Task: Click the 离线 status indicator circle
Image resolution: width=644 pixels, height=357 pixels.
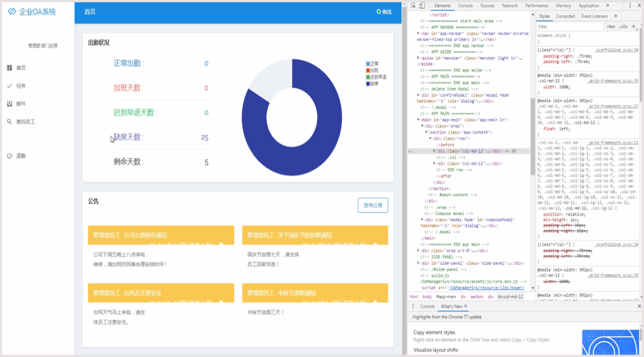Action: (378, 11)
